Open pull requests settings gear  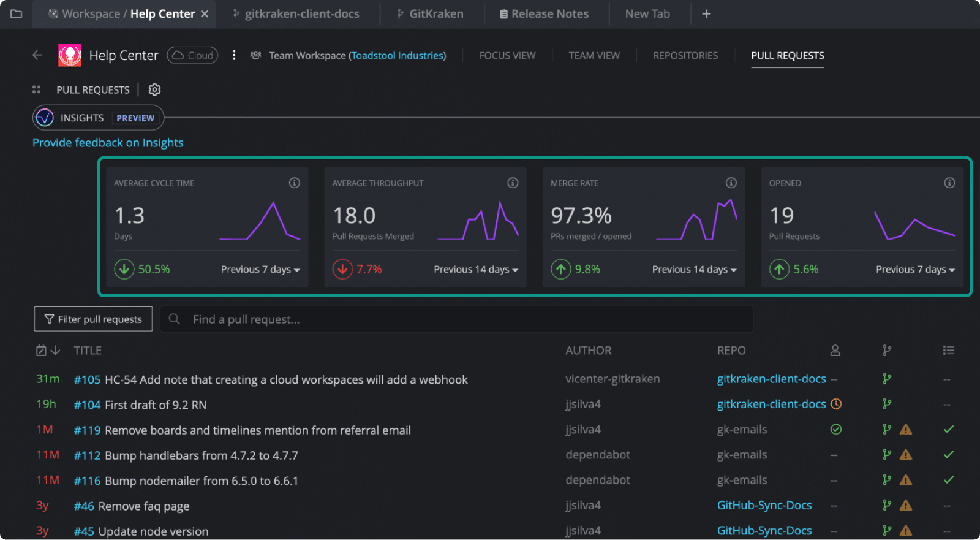click(x=155, y=89)
